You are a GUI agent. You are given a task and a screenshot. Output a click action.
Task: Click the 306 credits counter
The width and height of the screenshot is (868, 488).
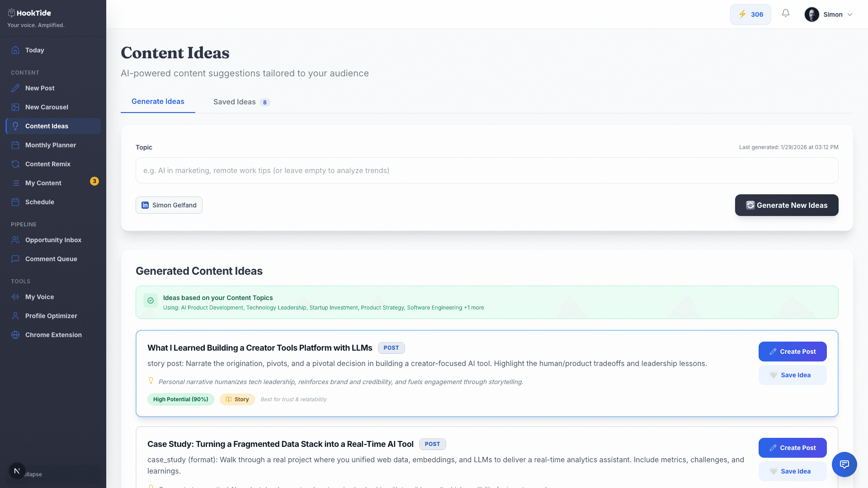pyautogui.click(x=750, y=14)
